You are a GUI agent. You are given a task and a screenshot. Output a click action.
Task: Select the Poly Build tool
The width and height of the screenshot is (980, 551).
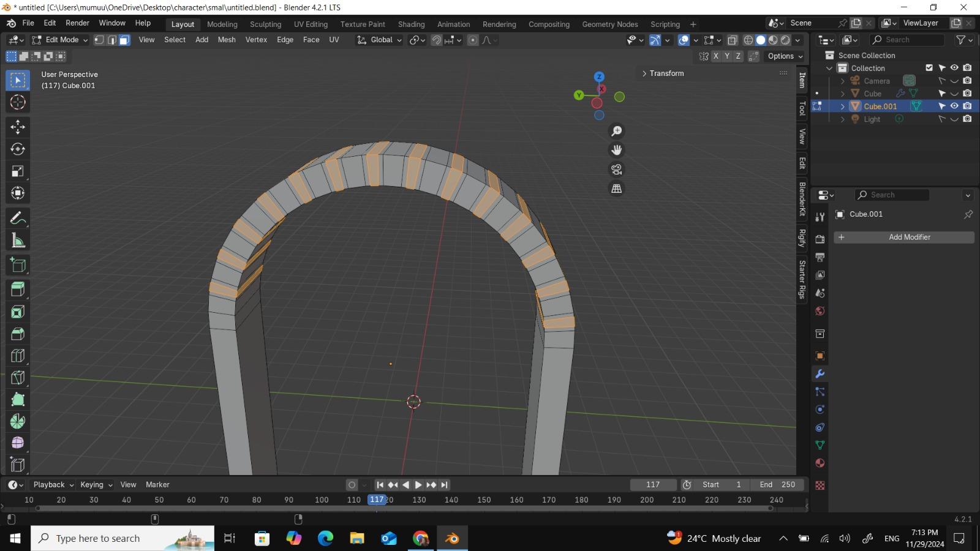(18, 400)
